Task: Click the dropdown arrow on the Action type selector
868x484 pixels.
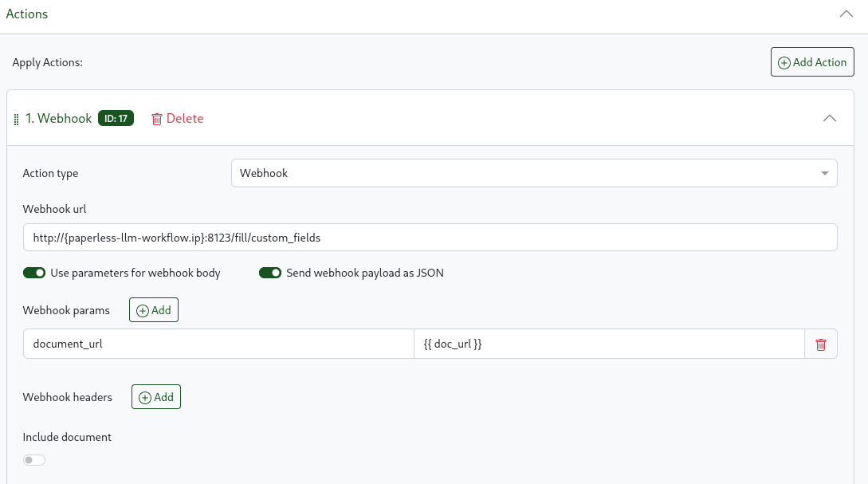Action: [825, 173]
